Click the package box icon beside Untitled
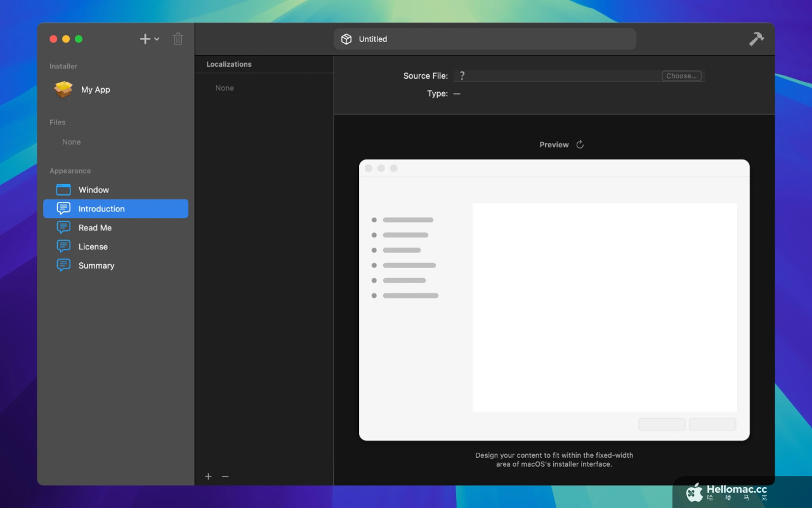This screenshot has width=812, height=508. 346,39
